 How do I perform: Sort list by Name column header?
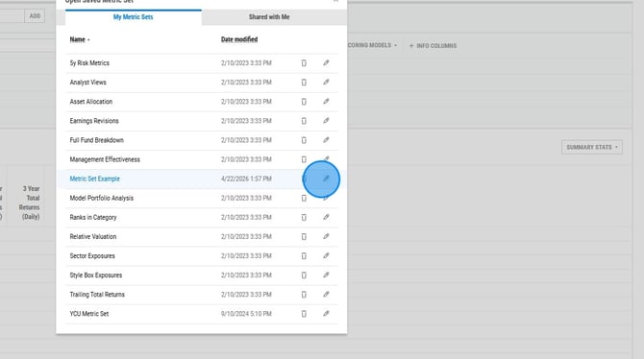tap(79, 39)
